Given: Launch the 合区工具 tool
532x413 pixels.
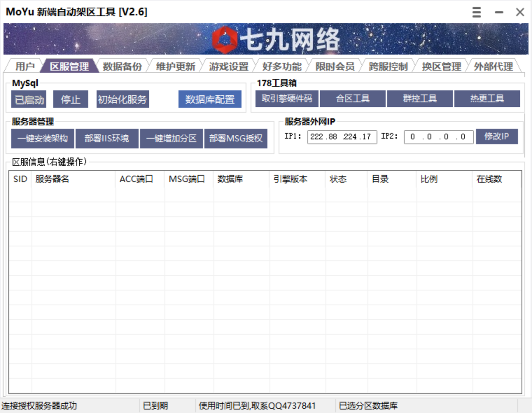Looking at the screenshot, I should tap(353, 98).
